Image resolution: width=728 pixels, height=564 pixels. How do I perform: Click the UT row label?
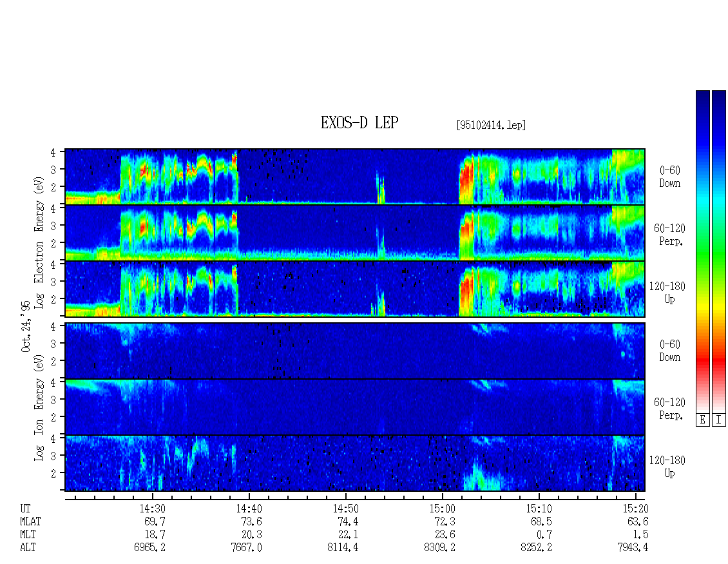25,509
